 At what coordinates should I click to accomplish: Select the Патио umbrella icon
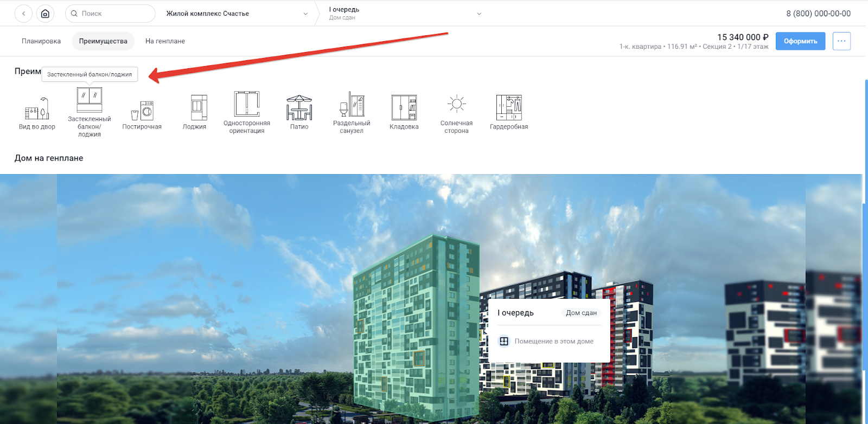click(299, 108)
